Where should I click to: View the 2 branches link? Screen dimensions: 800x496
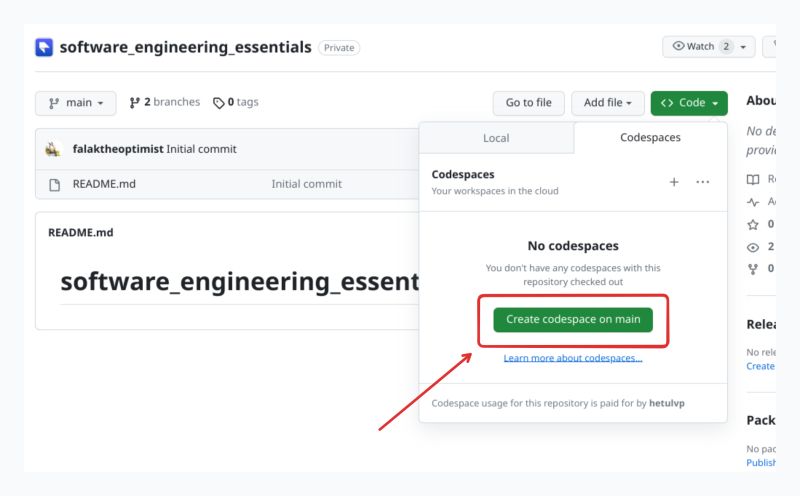pos(165,102)
